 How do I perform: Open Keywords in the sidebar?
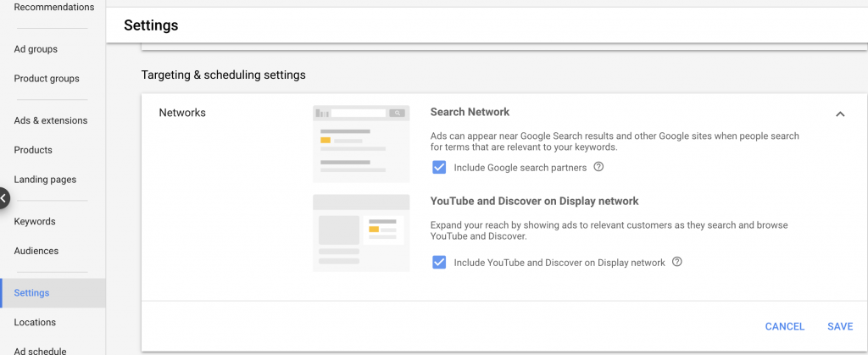tap(34, 221)
